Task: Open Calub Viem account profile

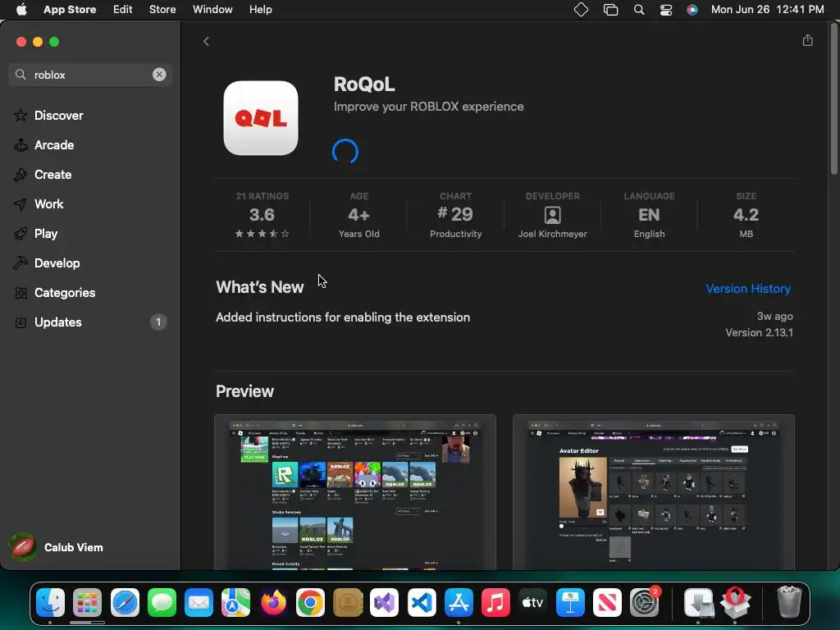Action: [57, 547]
